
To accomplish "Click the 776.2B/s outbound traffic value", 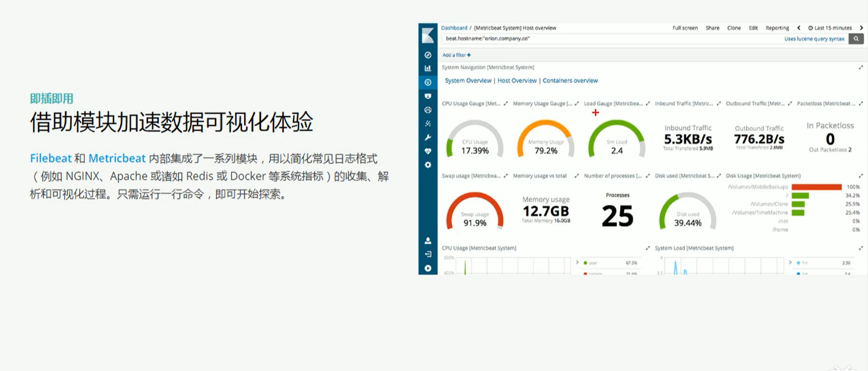I will 759,138.
